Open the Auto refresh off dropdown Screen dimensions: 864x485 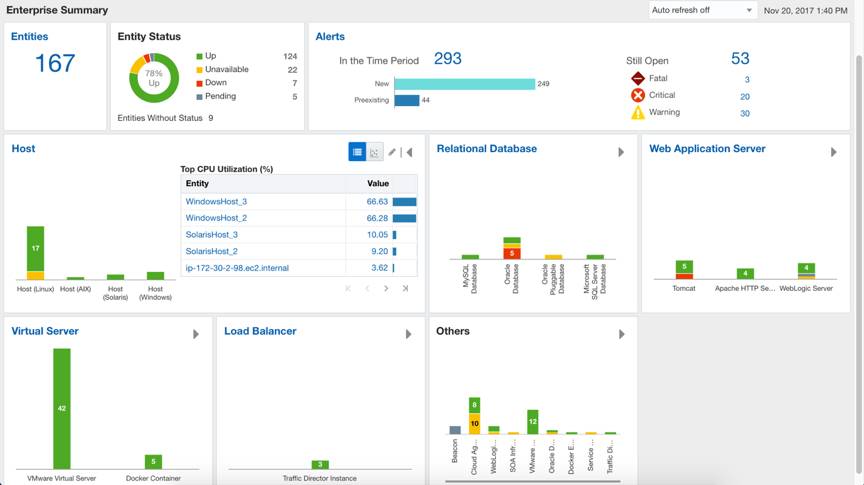701,10
